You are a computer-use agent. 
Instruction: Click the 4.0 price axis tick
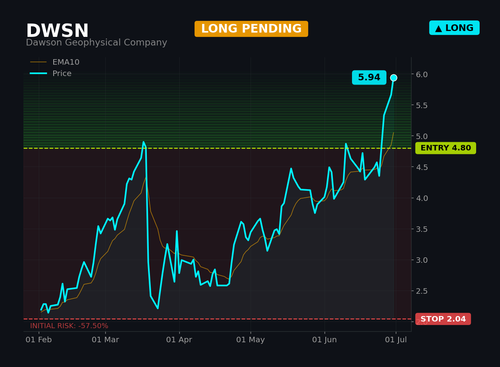422,198
